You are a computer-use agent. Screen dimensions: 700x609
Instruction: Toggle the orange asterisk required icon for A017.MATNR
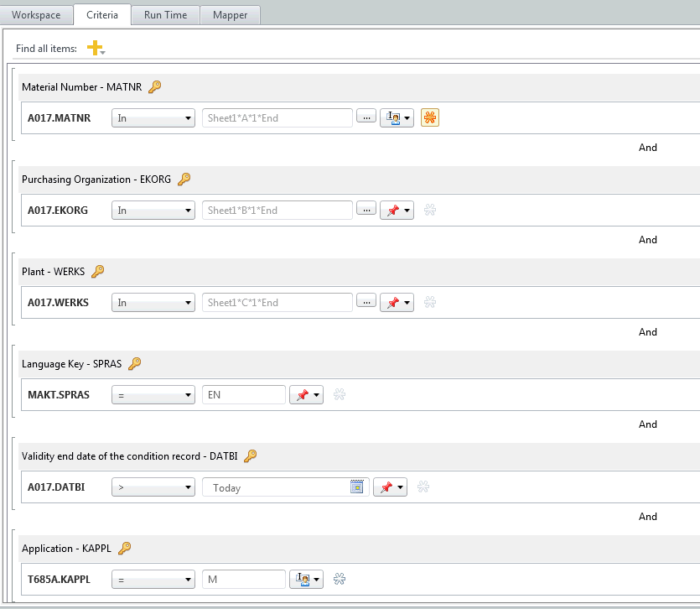pos(430,117)
